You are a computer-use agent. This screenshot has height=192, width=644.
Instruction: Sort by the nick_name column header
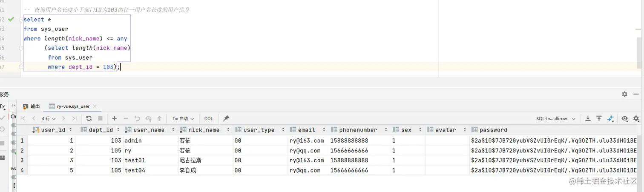click(x=204, y=130)
